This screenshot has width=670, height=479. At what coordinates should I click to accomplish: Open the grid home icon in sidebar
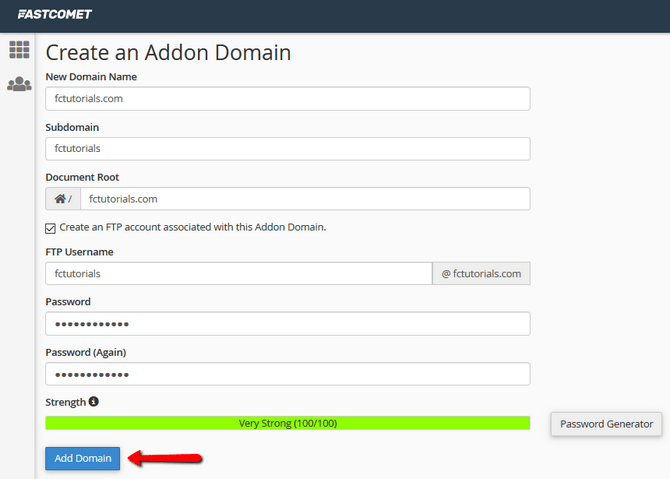point(19,50)
